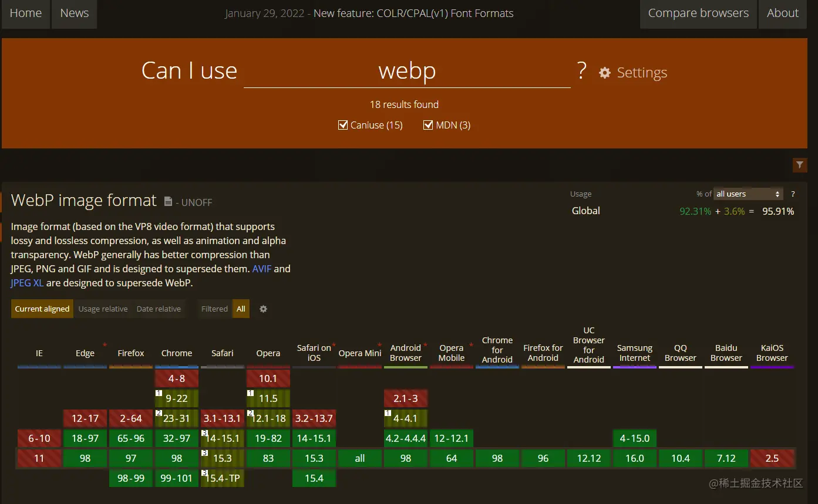Screen dimensions: 818x504
Task: Click the Chrome for Android header
Action: [497, 350]
